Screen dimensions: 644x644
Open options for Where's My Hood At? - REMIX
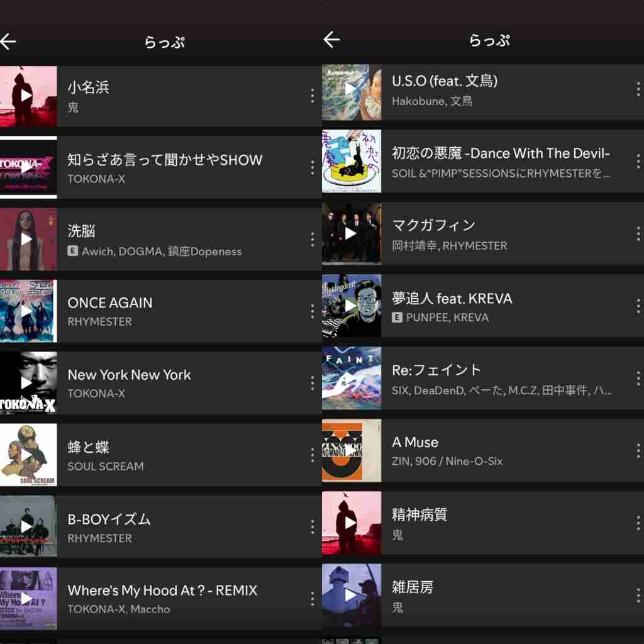coord(312,599)
